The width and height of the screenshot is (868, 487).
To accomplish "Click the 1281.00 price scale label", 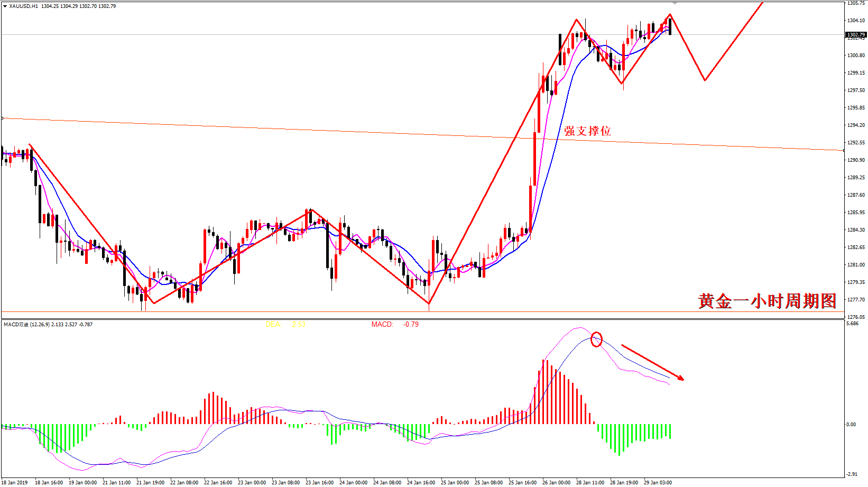I will pos(856,265).
